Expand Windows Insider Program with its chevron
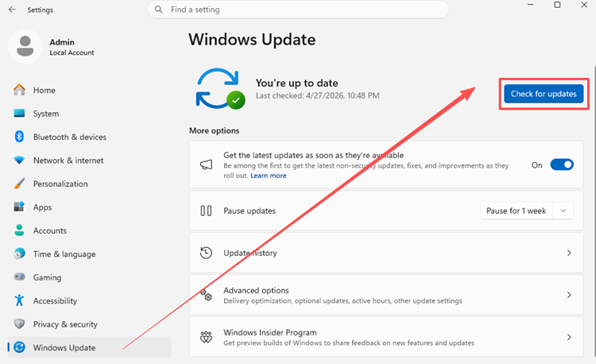 pyautogui.click(x=569, y=337)
